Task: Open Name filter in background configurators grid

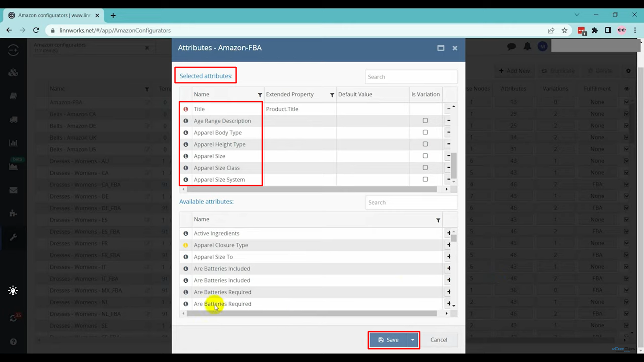Action: click(147, 89)
